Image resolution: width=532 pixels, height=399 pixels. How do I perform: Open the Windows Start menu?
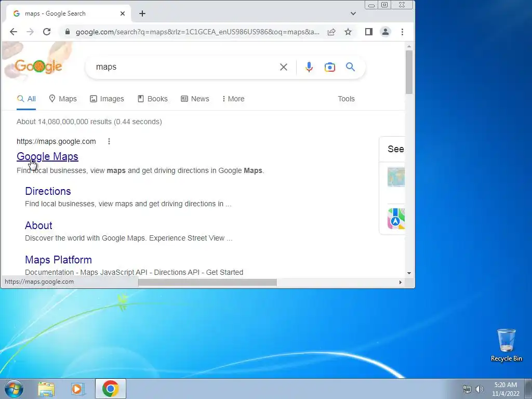pyautogui.click(x=14, y=389)
